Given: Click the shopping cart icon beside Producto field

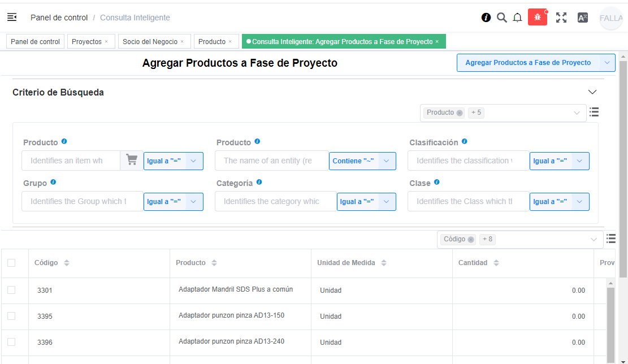Looking at the screenshot, I should click(x=131, y=161).
